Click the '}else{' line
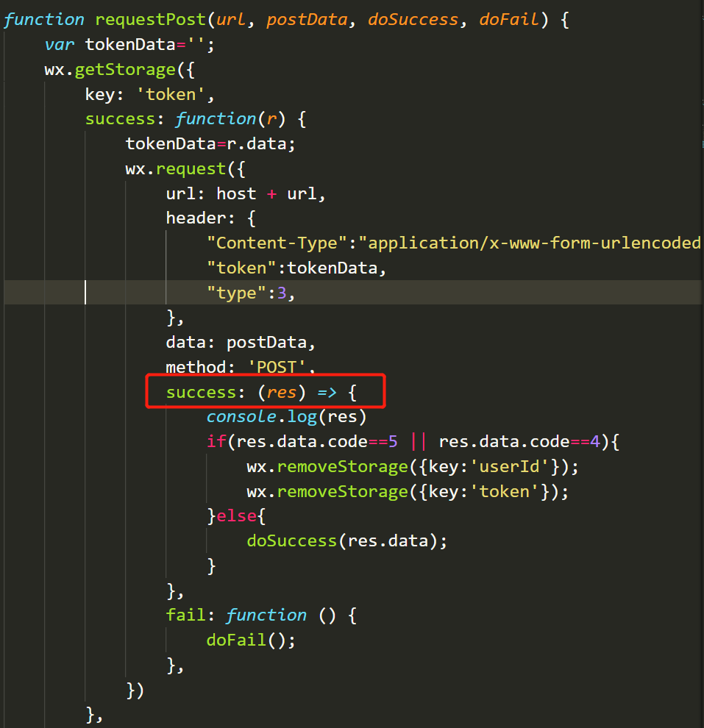Image resolution: width=704 pixels, height=728 pixels. [236, 516]
